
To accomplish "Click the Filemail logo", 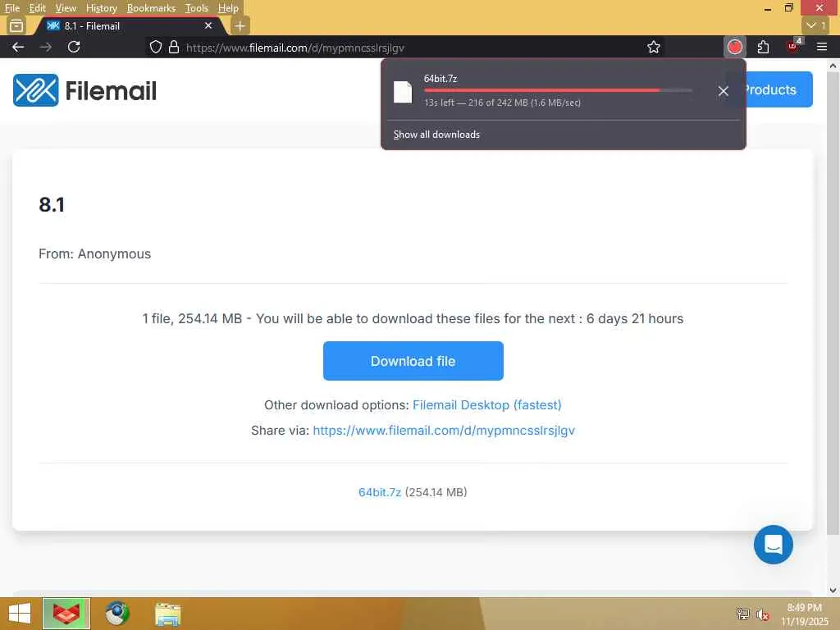I will [x=84, y=90].
